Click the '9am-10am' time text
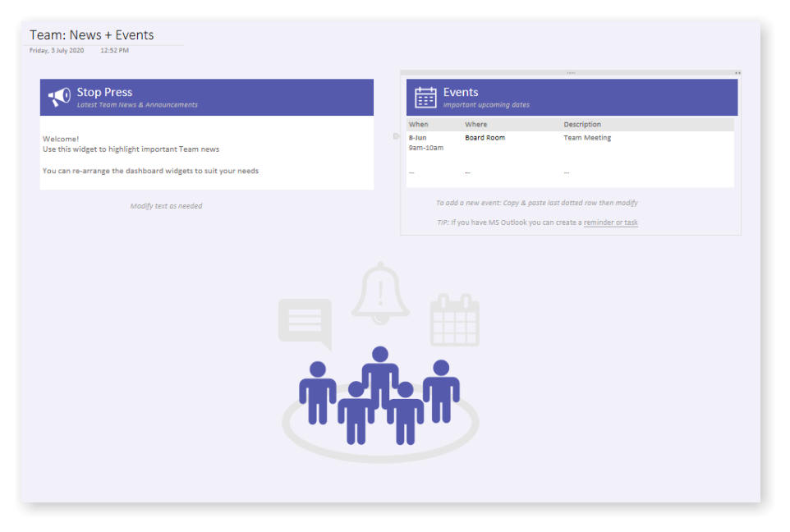The image size is (790, 532). point(425,148)
